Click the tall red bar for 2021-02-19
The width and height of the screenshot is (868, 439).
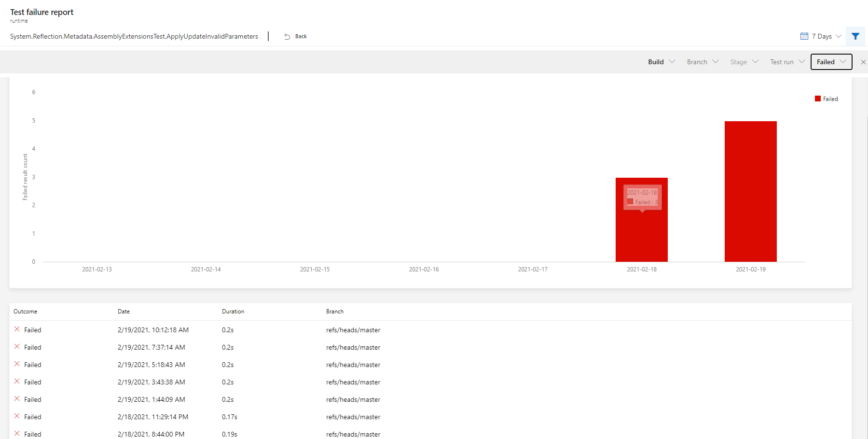pos(750,191)
